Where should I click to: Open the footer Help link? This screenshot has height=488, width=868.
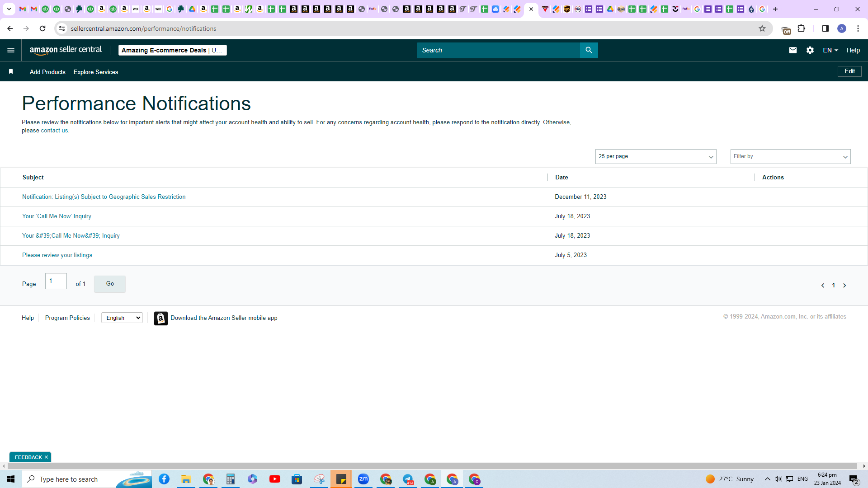coord(28,318)
